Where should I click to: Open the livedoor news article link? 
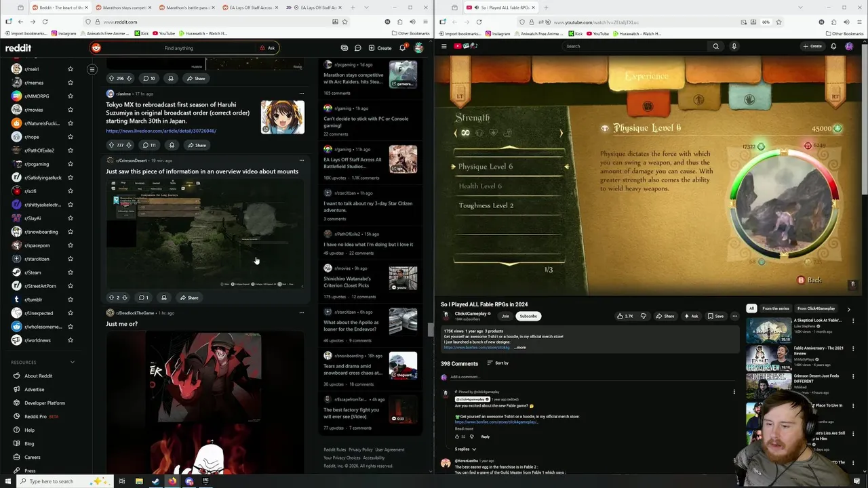(x=161, y=131)
